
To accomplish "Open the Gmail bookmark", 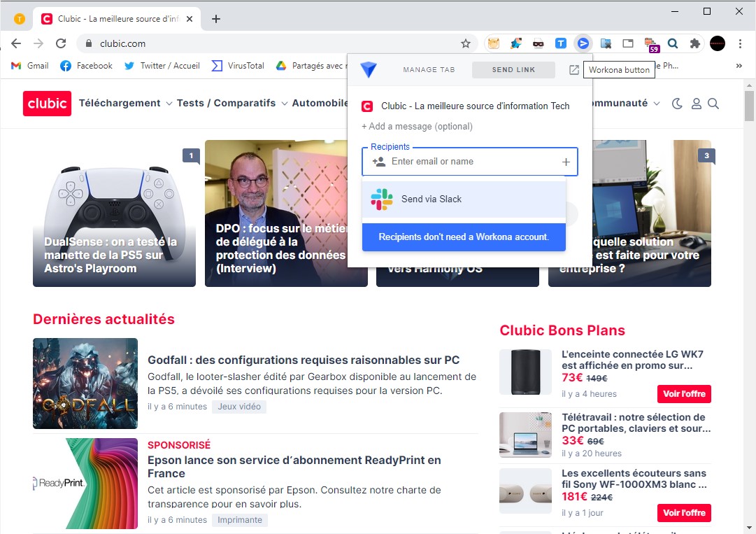I will coord(30,66).
